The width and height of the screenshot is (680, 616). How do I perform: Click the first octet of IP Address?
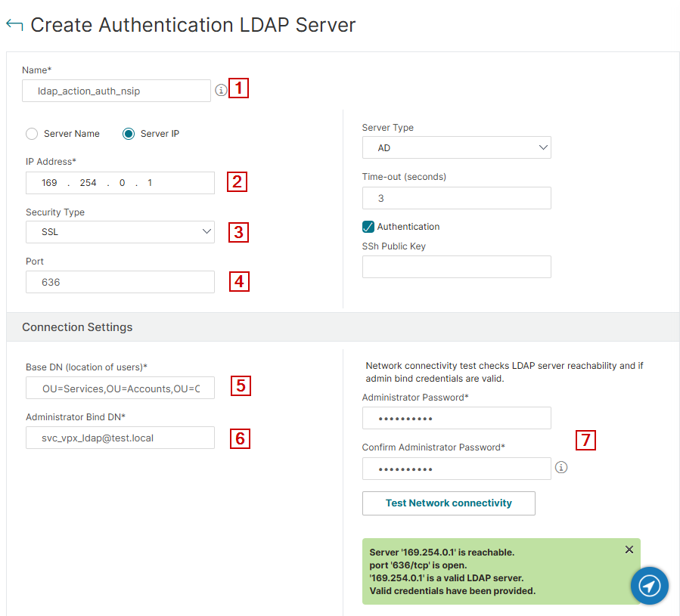[x=49, y=183]
